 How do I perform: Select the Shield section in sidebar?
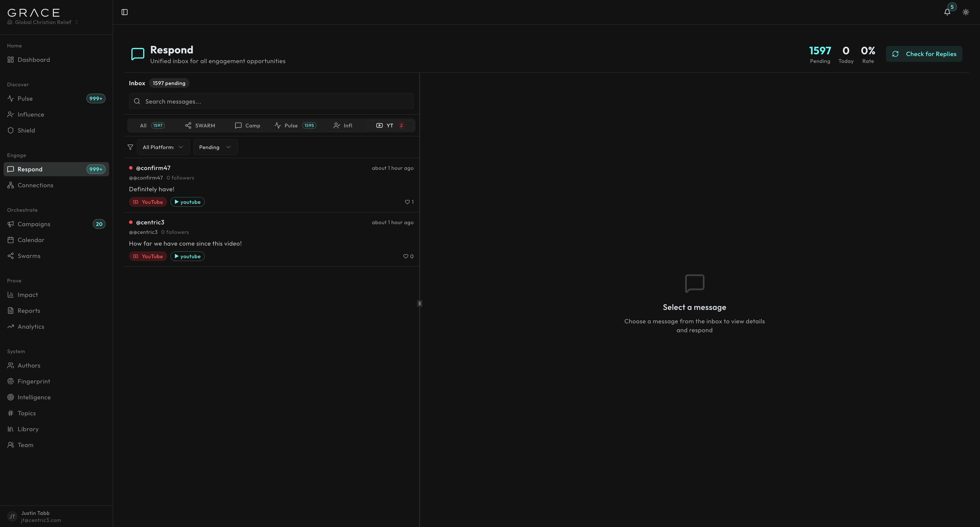click(26, 130)
